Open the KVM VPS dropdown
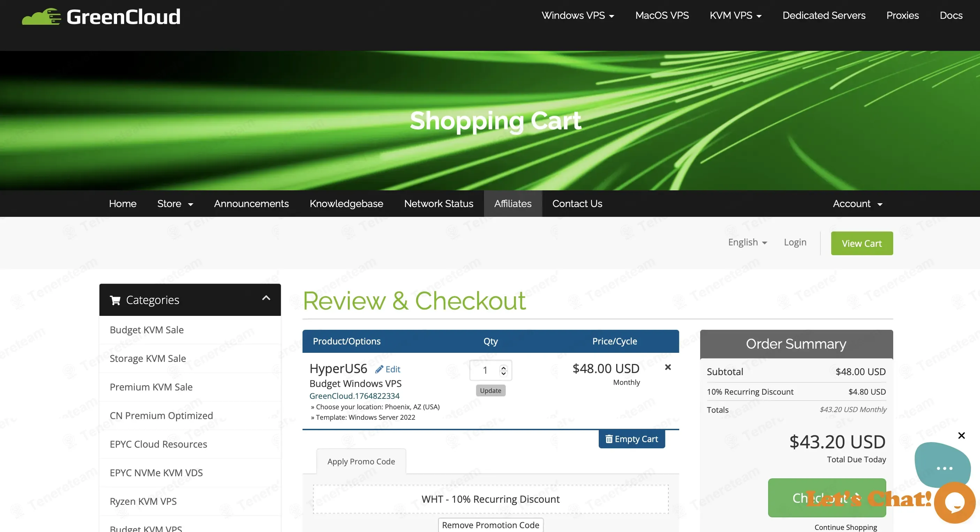Screen dimensions: 980x532 click(735, 15)
